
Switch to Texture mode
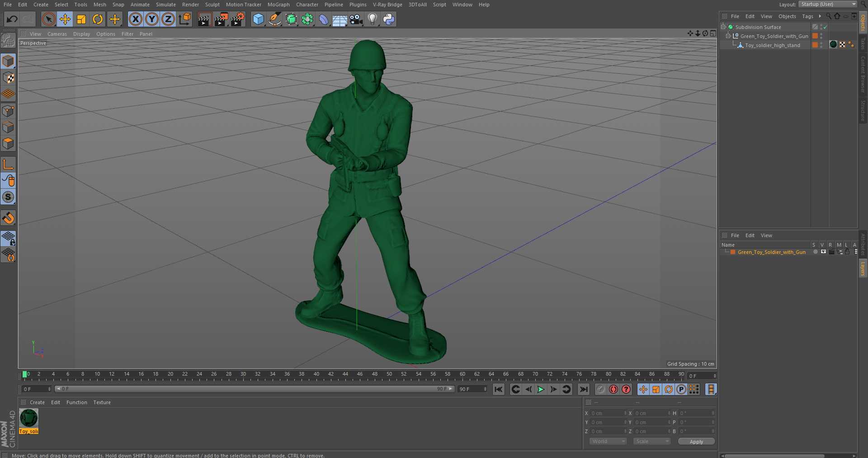[x=8, y=78]
